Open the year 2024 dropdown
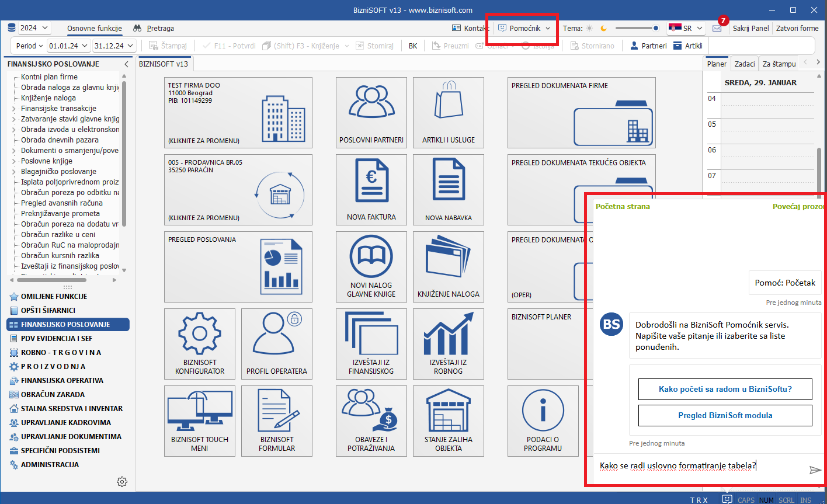The width and height of the screenshot is (827, 504). click(34, 28)
